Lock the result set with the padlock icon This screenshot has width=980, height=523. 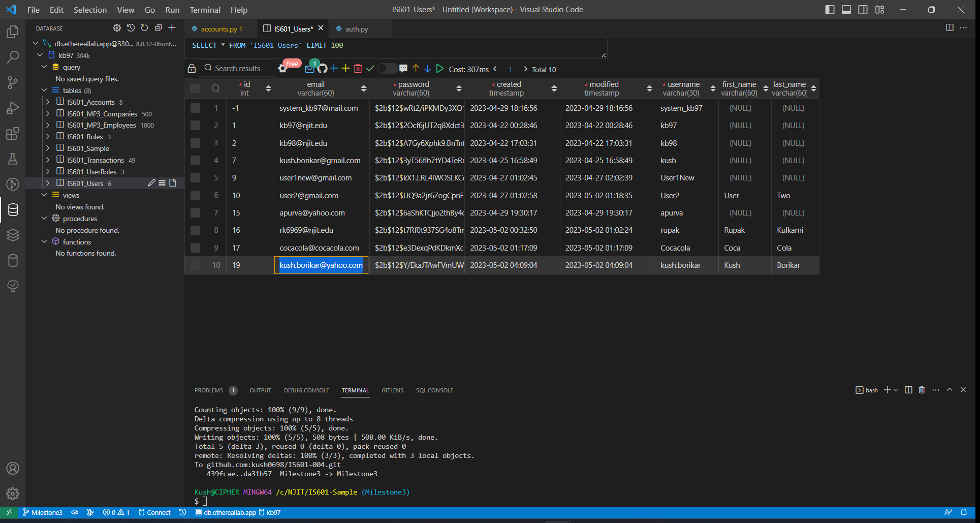pyautogui.click(x=192, y=68)
